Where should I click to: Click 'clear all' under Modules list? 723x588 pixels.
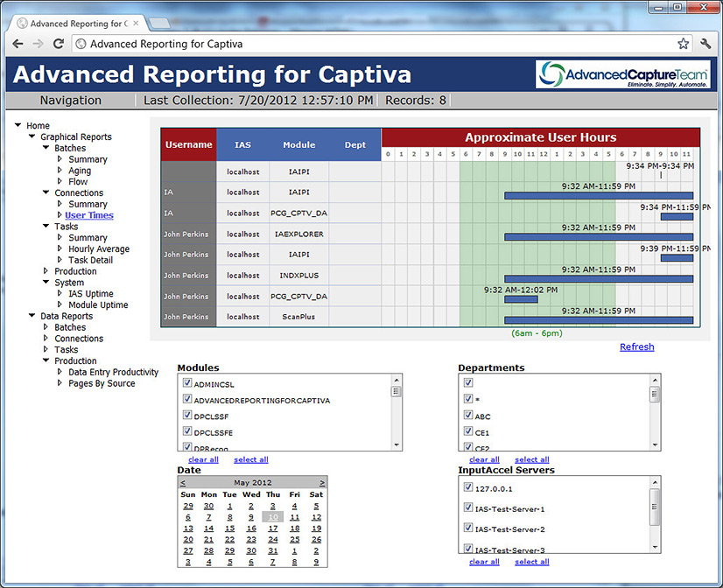[x=202, y=459]
